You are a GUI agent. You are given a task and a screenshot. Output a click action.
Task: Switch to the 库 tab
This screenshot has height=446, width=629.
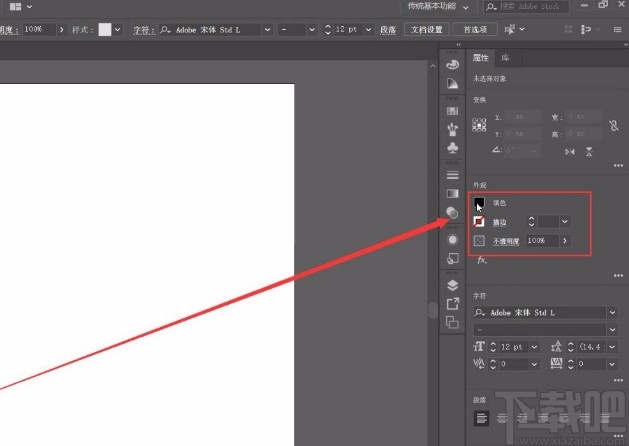click(505, 58)
